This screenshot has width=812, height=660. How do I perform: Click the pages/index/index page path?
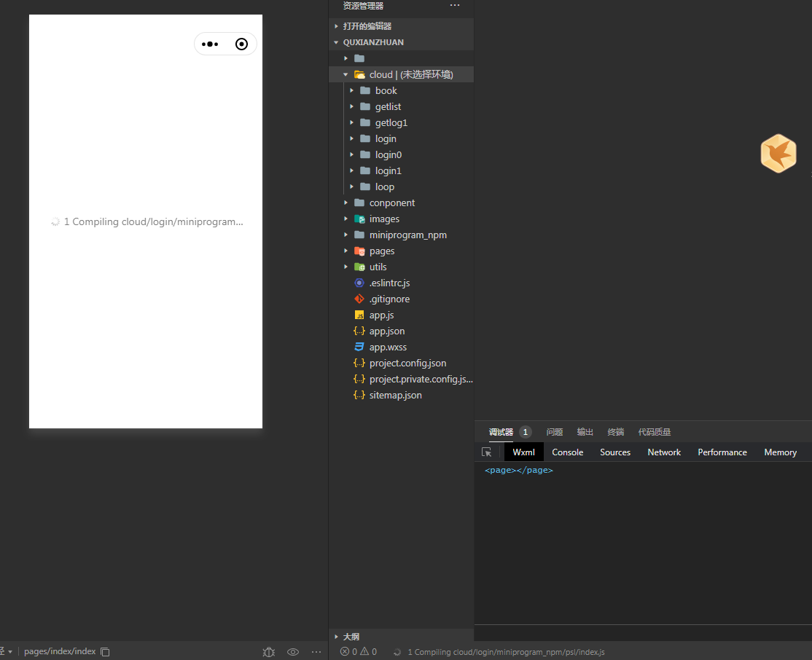pyautogui.click(x=60, y=651)
